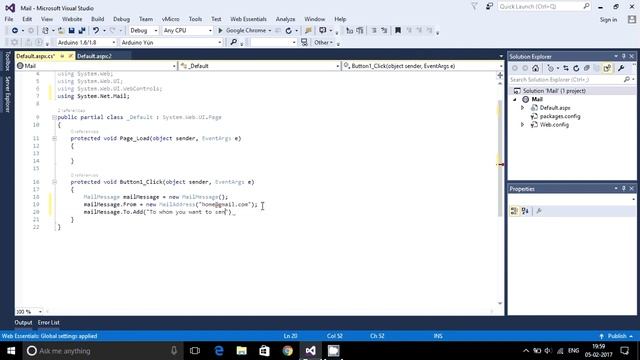Image resolution: width=640 pixels, height=360 pixels.
Task: Click the Categorized icon in Properties panel
Action: [x=514, y=211]
